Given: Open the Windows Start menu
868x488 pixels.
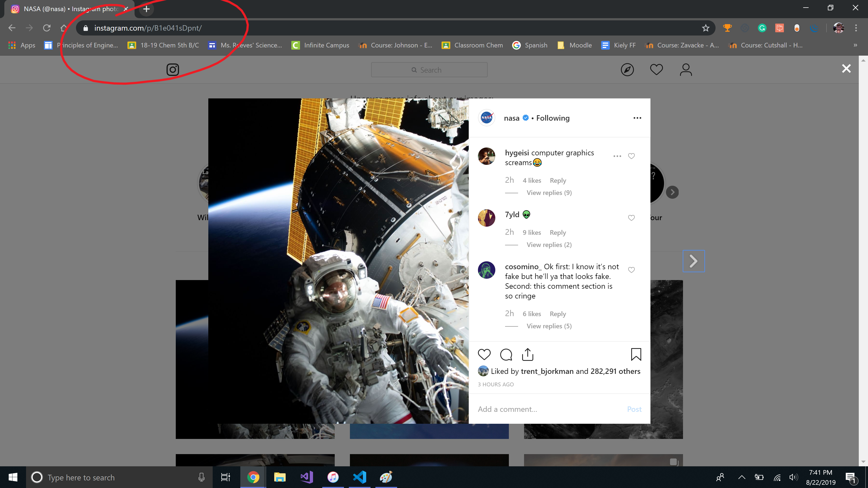Looking at the screenshot, I should pyautogui.click(x=13, y=477).
